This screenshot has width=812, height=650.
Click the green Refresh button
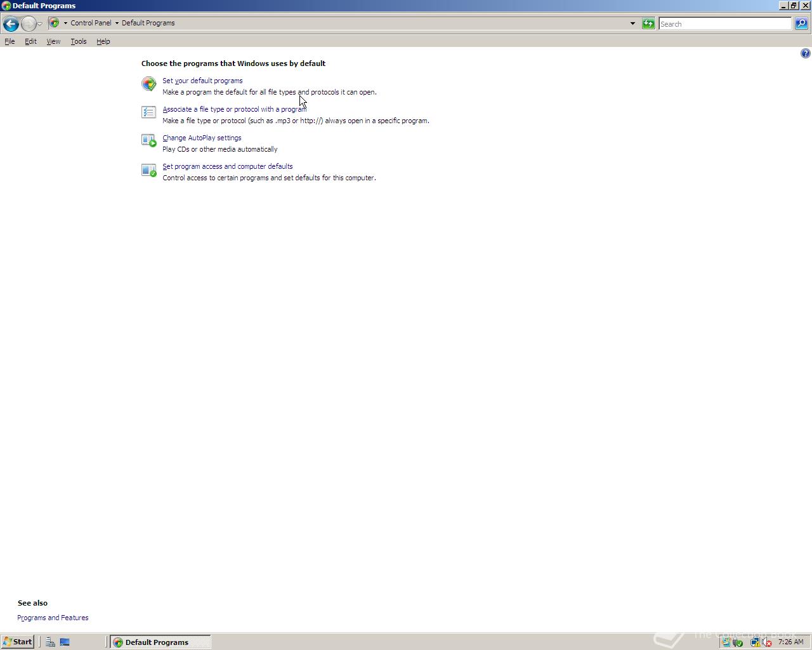point(648,23)
